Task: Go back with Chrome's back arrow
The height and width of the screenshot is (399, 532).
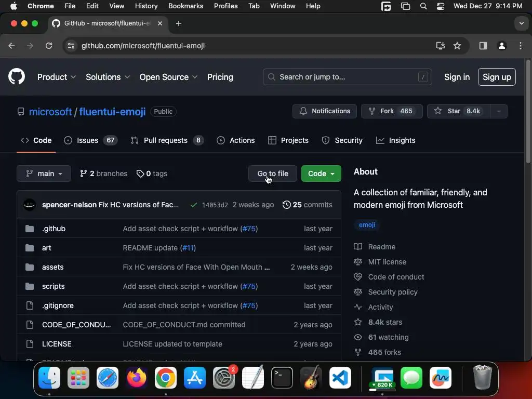Action: pyautogui.click(x=11, y=46)
